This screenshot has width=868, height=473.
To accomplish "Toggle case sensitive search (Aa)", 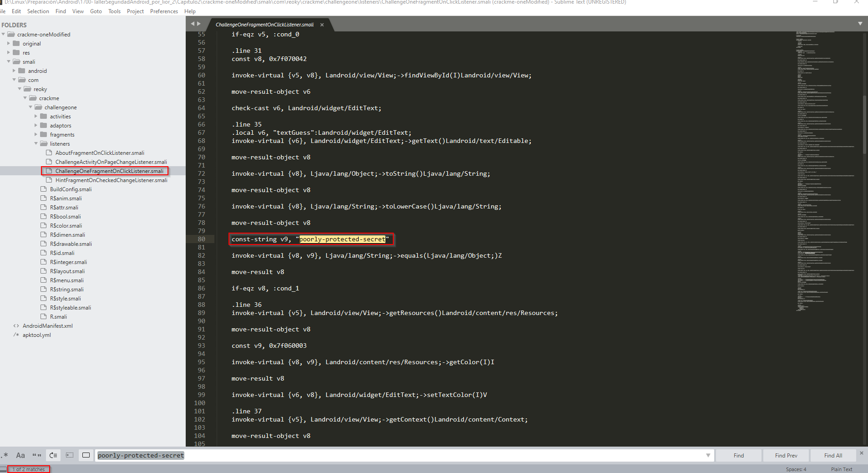I will 20,455.
